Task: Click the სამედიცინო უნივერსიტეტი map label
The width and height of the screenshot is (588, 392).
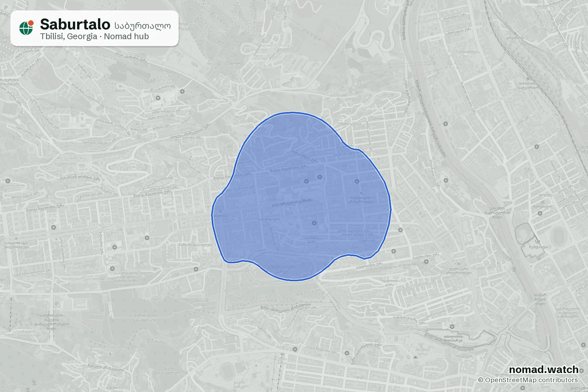Action: click(x=361, y=200)
